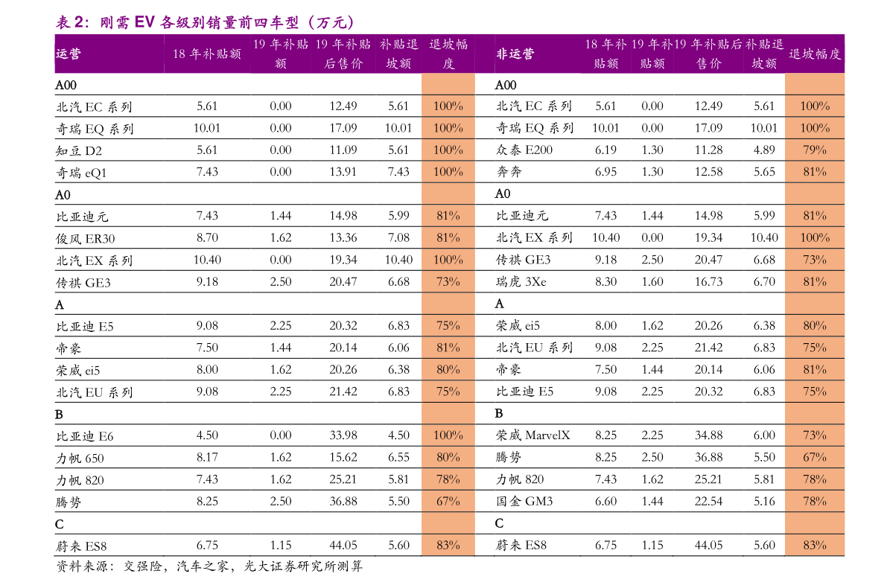Click the 6.55 value for 力帆 650
Screen dimensions: 887x588
pyautogui.click(x=398, y=458)
